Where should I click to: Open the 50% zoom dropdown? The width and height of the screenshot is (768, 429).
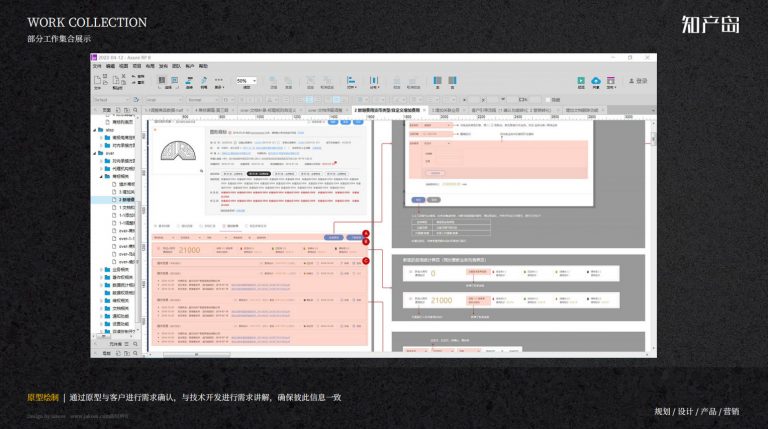pyautogui.click(x=247, y=81)
